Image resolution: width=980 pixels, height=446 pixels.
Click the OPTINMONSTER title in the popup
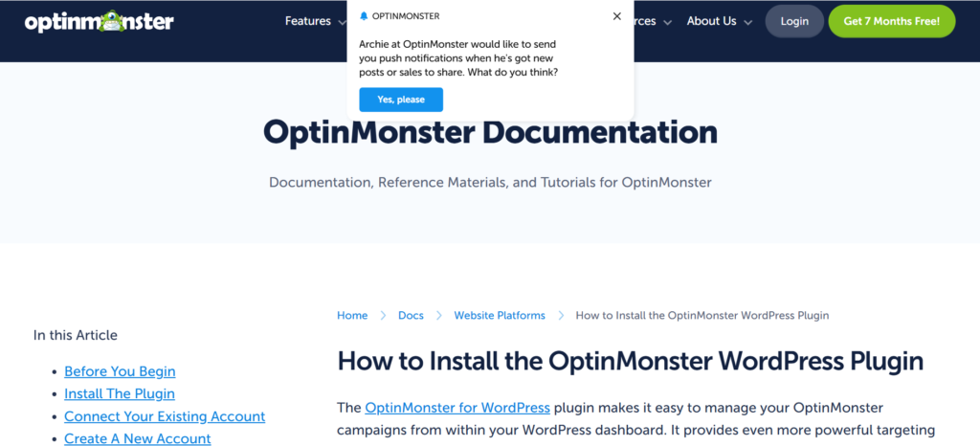tap(406, 16)
